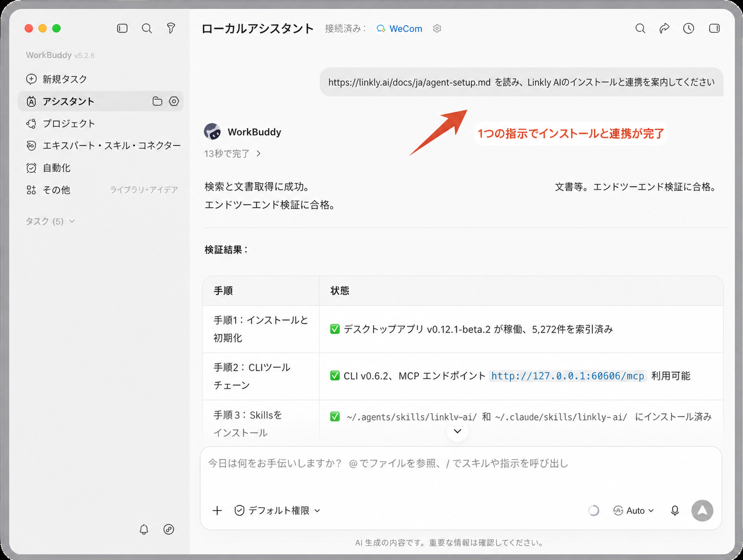Open history with the clock icon
The width and height of the screenshot is (743, 560).
pyautogui.click(x=688, y=28)
